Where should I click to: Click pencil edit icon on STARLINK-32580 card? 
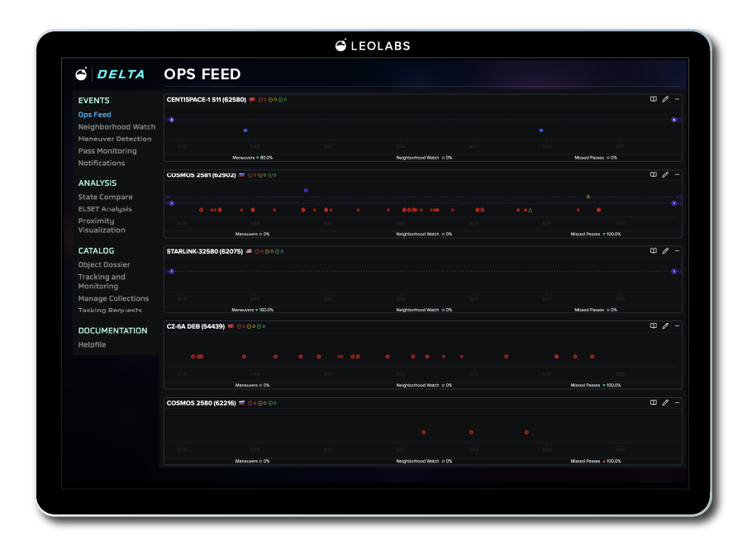coord(665,251)
